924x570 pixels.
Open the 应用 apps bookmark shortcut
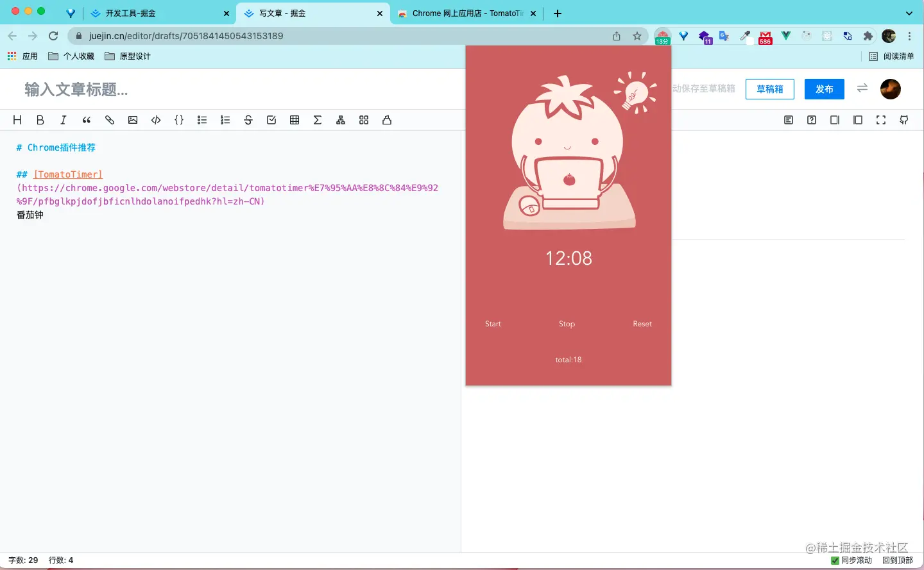point(22,56)
